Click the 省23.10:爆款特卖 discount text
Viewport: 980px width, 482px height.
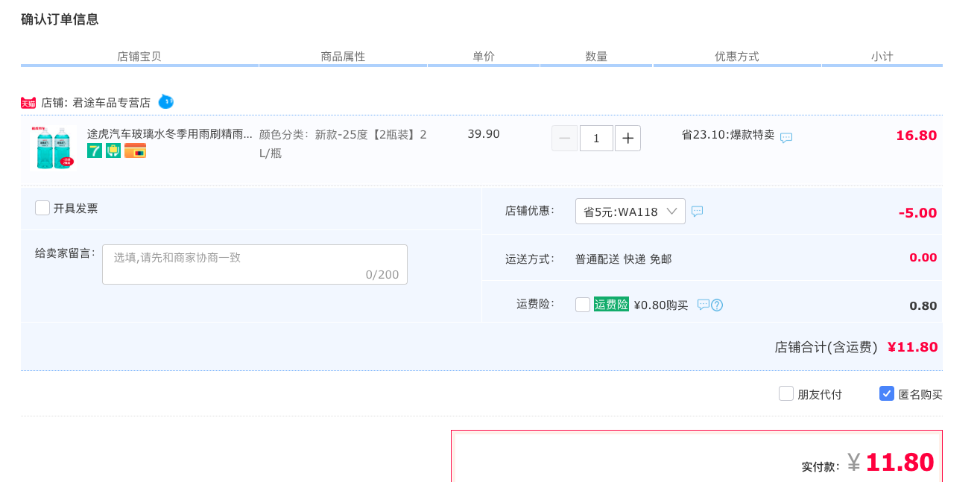click(x=728, y=135)
